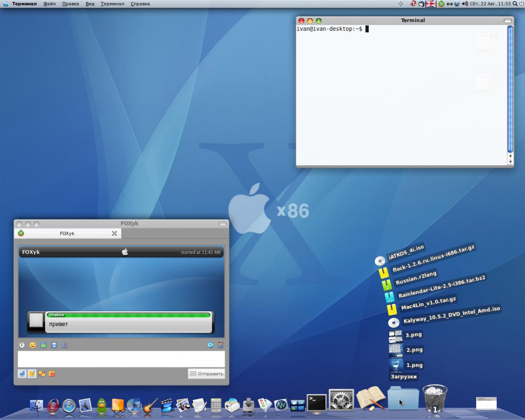
Task: Click the Terminal scrollbar down arrow
Action: [510, 162]
